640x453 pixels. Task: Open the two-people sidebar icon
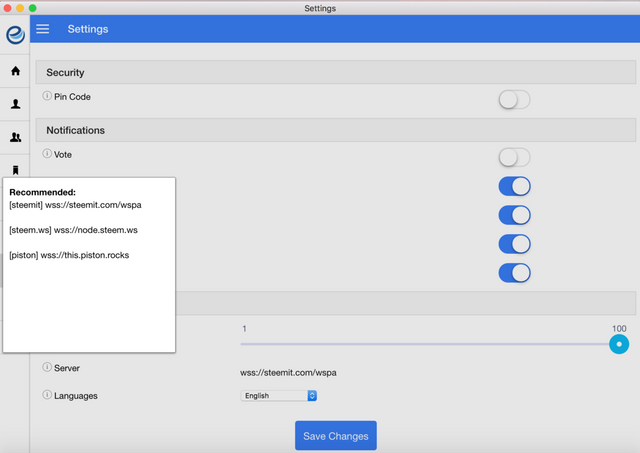click(16, 137)
